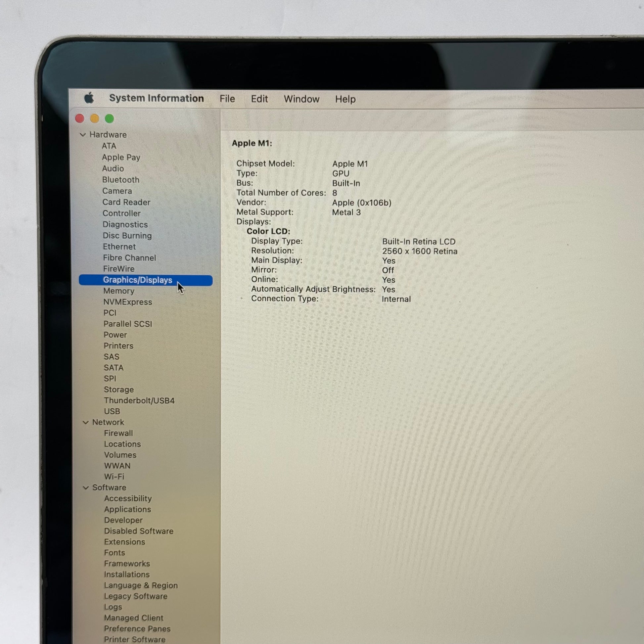Select Graphics/Displays in the sidebar
Image resolution: width=644 pixels, height=644 pixels.
(146, 280)
